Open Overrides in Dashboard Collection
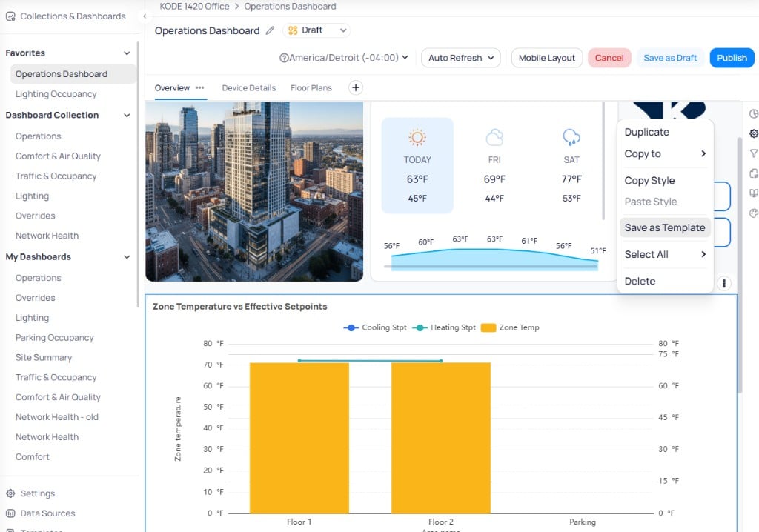The height and width of the screenshot is (532, 759). click(x=36, y=216)
